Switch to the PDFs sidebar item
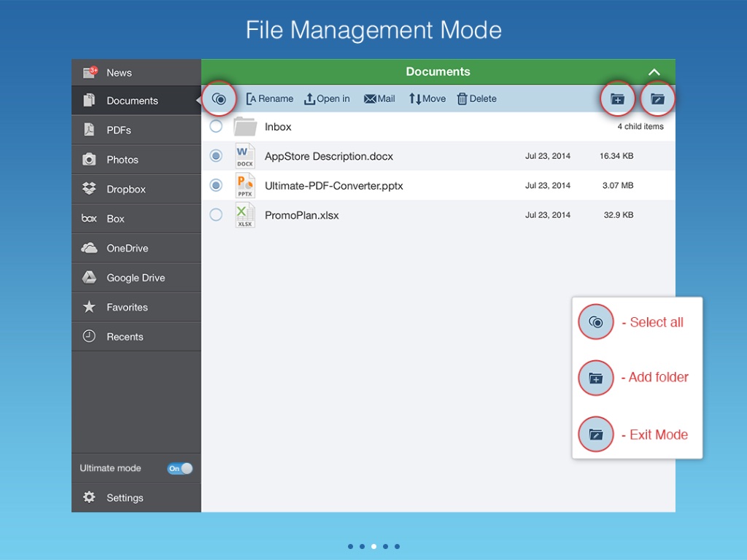 118,130
